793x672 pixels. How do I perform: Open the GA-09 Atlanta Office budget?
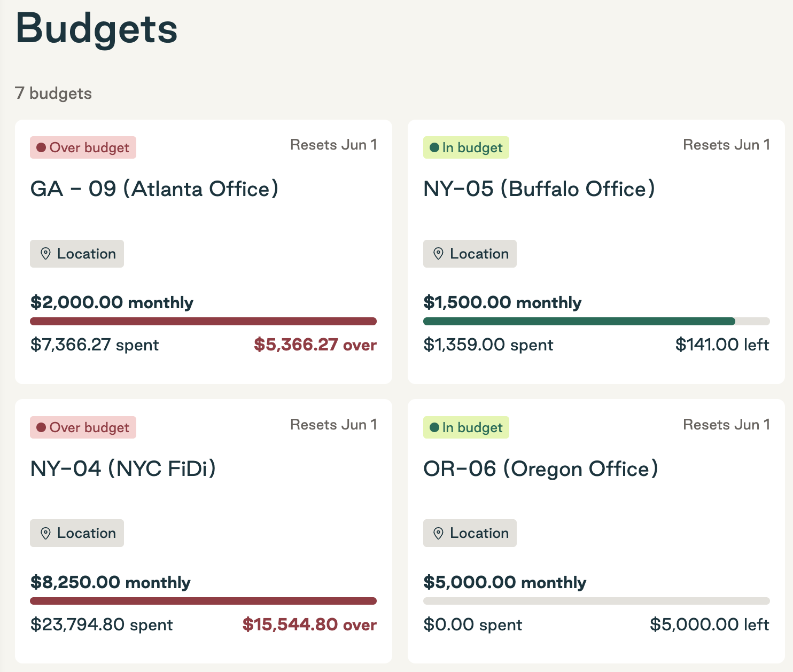click(154, 189)
